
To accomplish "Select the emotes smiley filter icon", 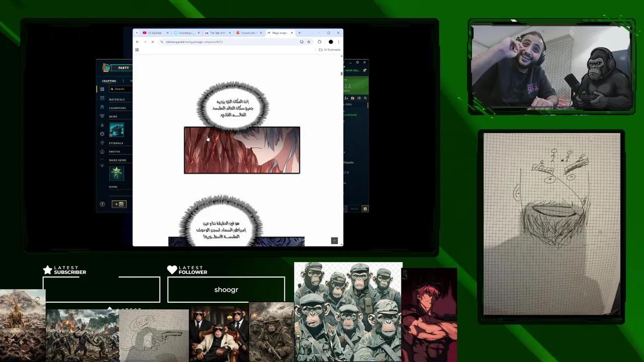I will tap(102, 134).
